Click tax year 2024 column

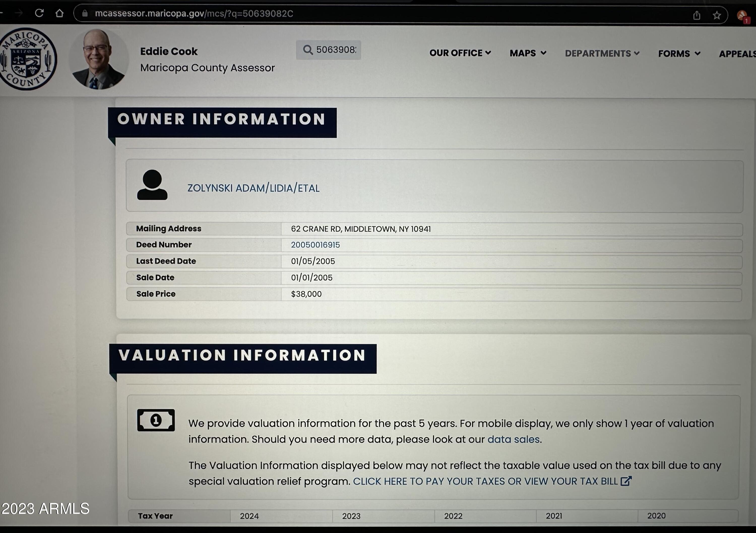coord(249,516)
